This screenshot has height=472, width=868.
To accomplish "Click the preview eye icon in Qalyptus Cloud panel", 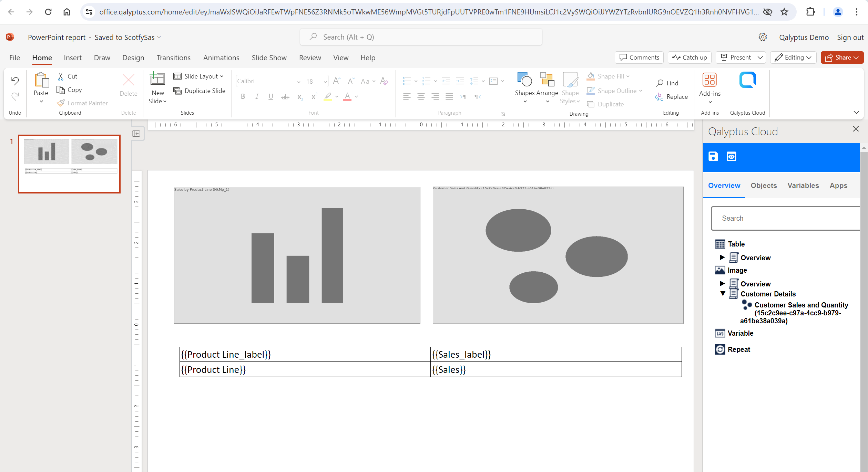I will [x=732, y=157].
